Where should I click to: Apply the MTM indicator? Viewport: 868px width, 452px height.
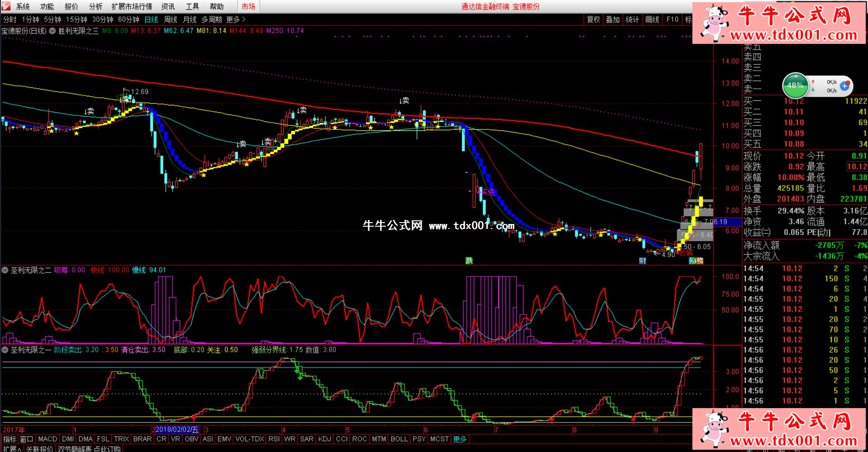coord(379,439)
